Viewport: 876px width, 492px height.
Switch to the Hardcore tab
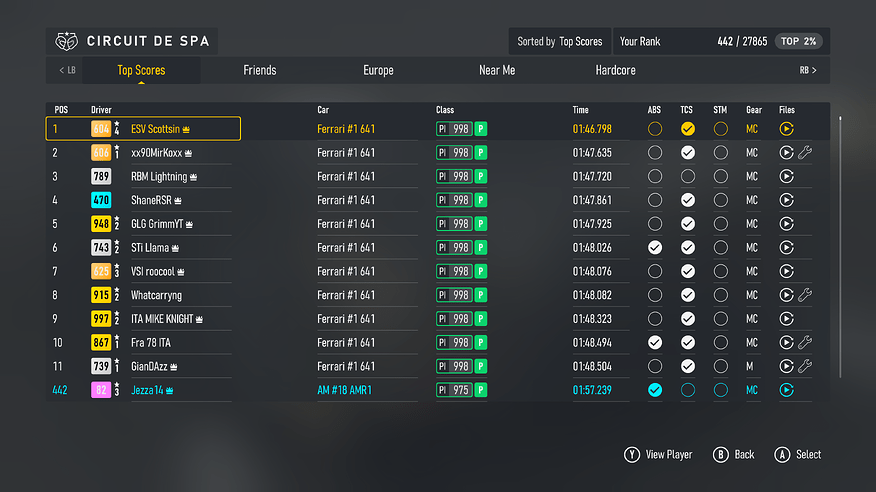(615, 70)
